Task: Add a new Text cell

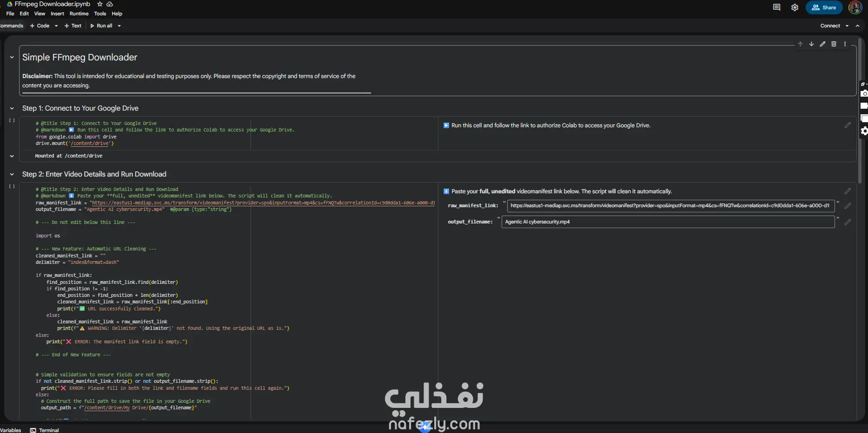Action: coord(73,26)
